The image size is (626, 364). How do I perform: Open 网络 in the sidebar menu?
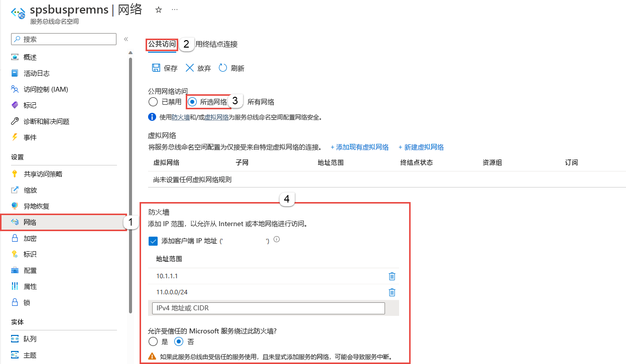coord(64,222)
